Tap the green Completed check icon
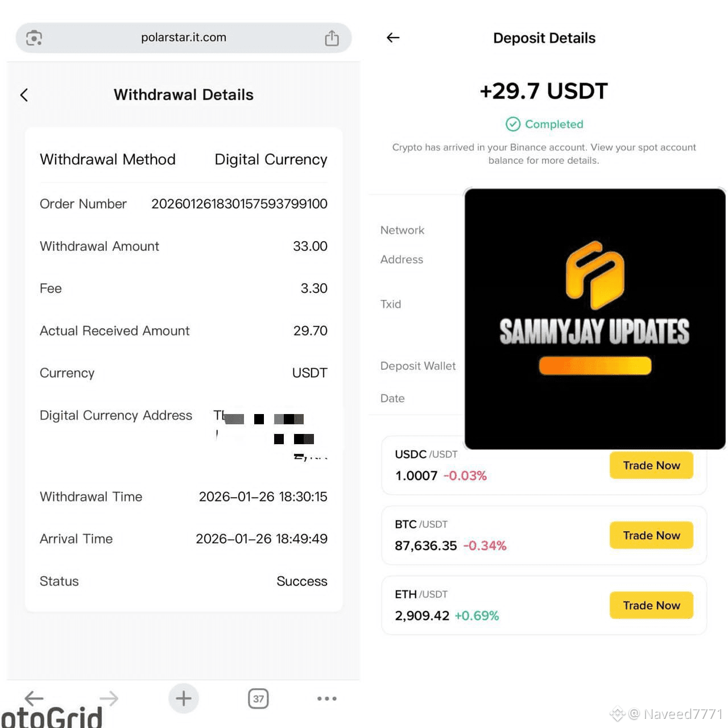This screenshot has height=728, width=728. [513, 124]
